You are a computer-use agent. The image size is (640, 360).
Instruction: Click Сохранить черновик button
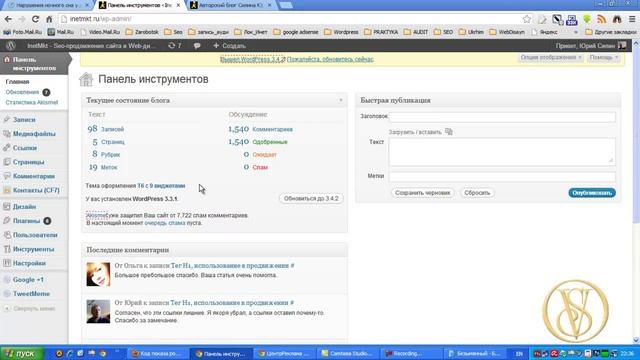click(422, 193)
